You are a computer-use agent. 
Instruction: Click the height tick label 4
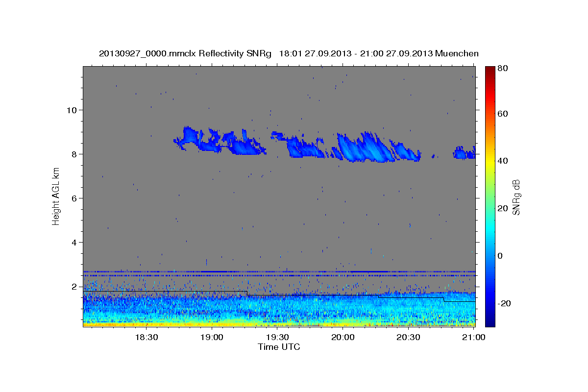coord(74,242)
